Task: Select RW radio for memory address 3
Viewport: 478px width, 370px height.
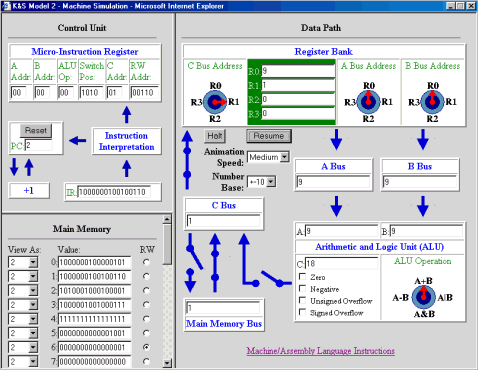Action: click(x=146, y=305)
